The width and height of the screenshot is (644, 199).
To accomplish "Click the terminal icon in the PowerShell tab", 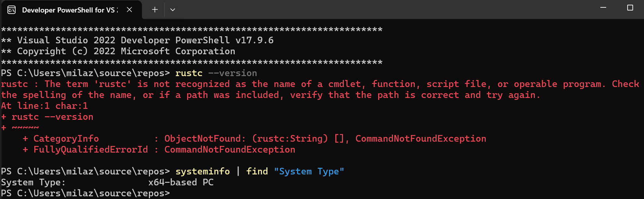I will coord(11,10).
